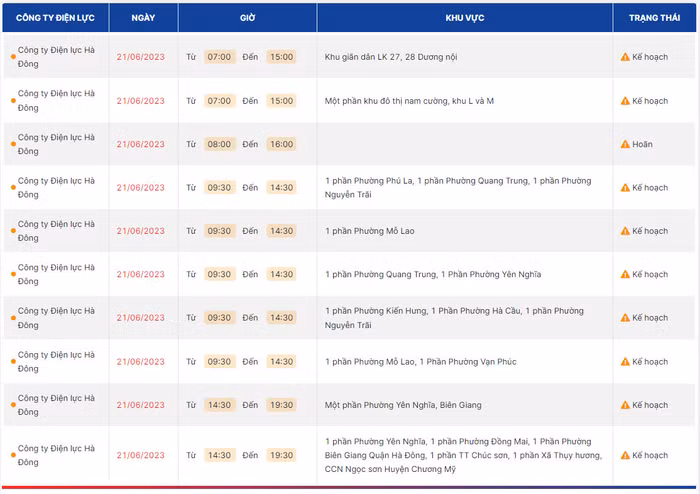Viewport: 700px width, 494px height.
Task: Click the warning icon in the nam cường row
Action: tap(625, 101)
